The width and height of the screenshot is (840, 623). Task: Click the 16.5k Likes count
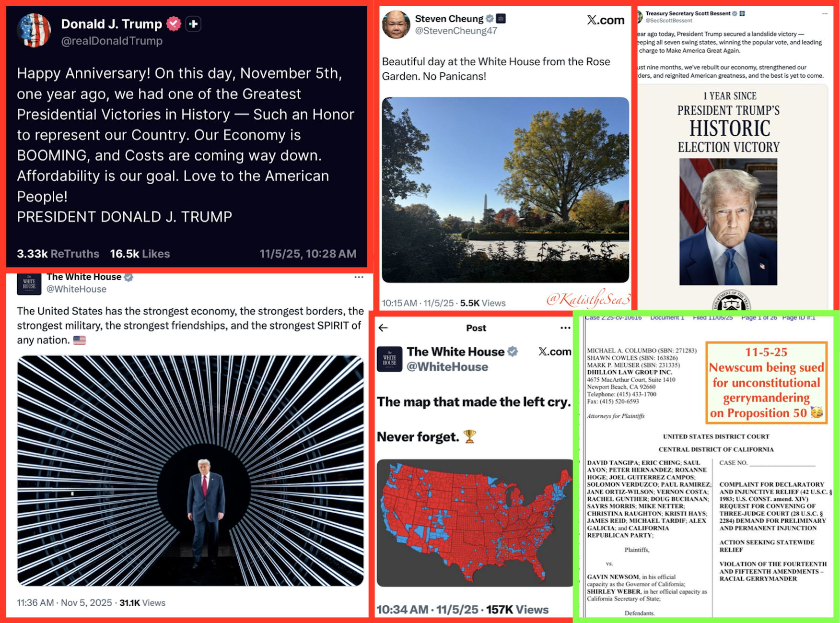[x=140, y=254]
